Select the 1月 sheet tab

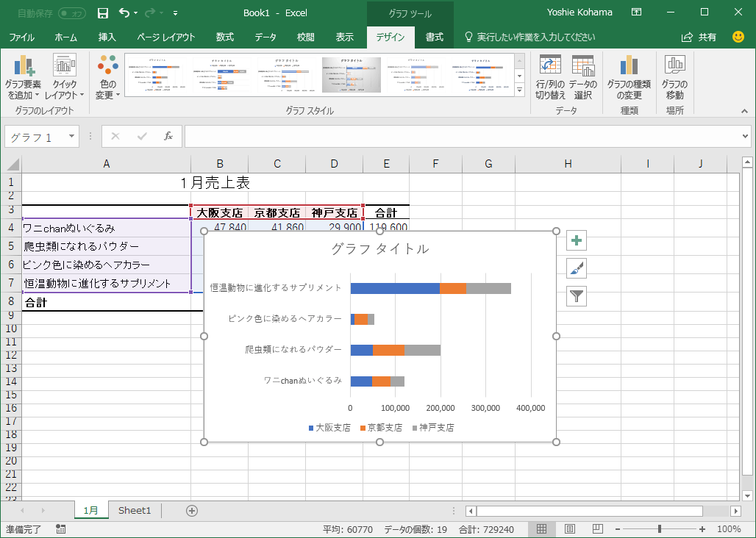90,510
